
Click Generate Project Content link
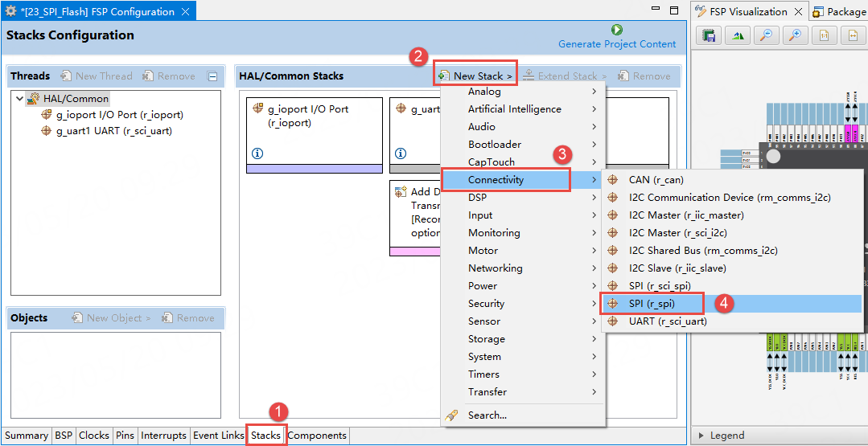coord(617,44)
